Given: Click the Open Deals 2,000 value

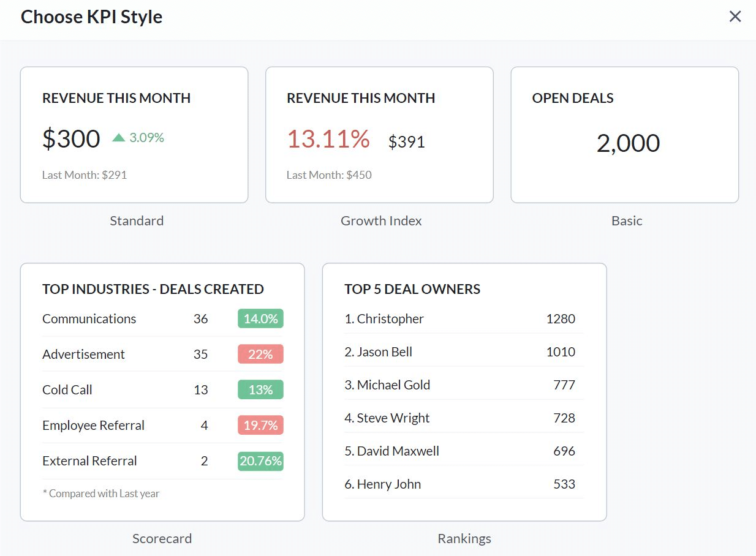Looking at the screenshot, I should coord(629,143).
